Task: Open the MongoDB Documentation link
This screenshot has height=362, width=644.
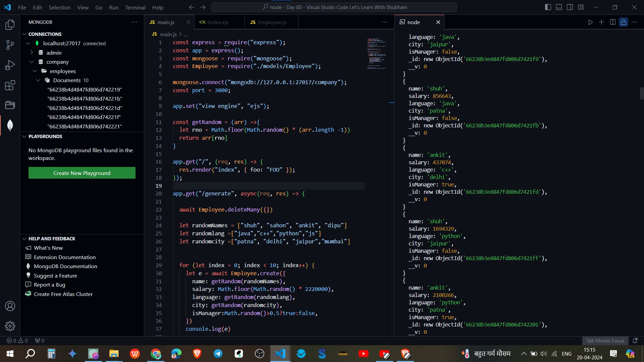Action: coord(65,266)
